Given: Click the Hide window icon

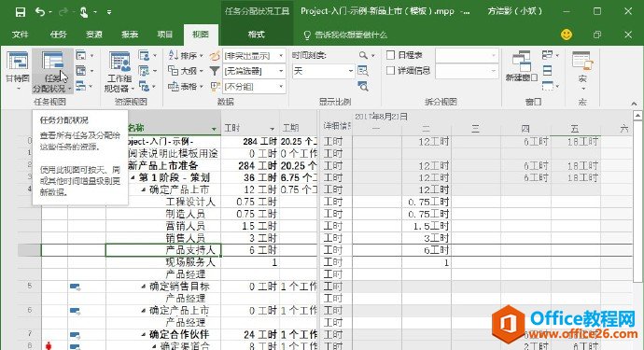Looking at the screenshot, I should [x=548, y=86].
